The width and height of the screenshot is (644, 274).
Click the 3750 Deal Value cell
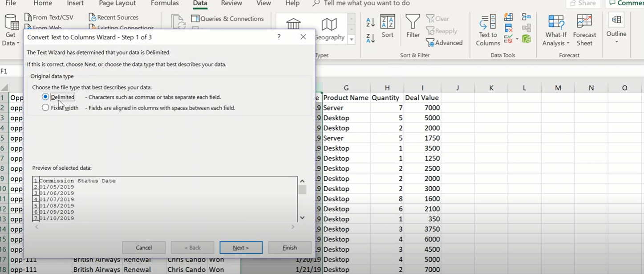click(x=422, y=229)
